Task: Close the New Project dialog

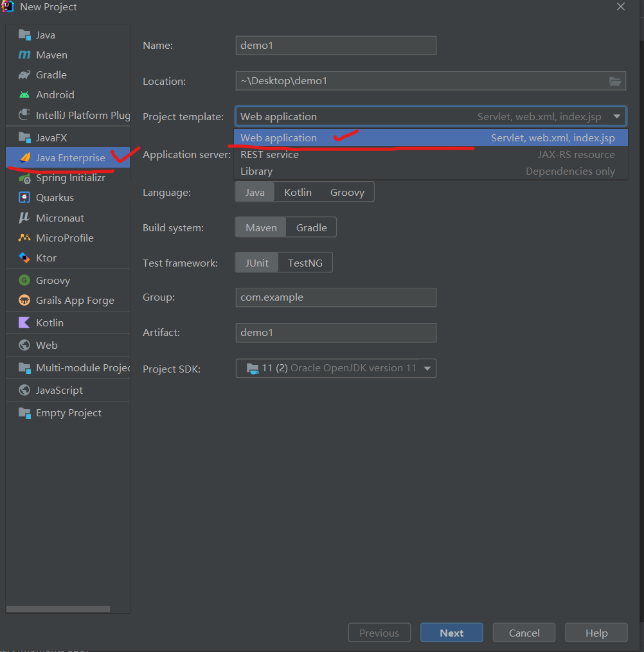Action: [x=621, y=6]
